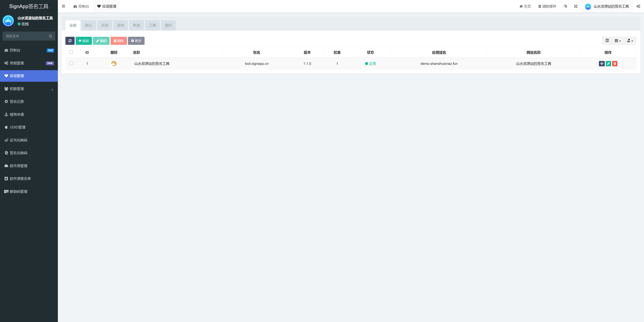The height and width of the screenshot is (322, 644).
Task: Select the header checkbox to select all rows
Action: point(71,52)
